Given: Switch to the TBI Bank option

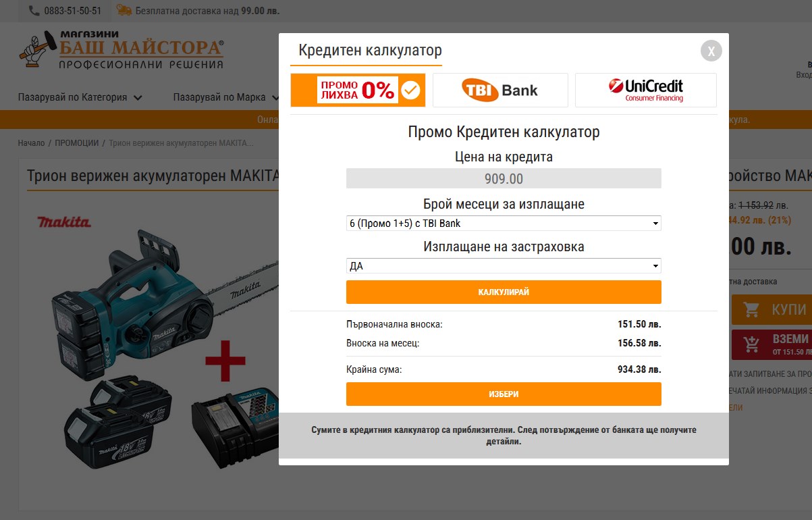Looking at the screenshot, I should pyautogui.click(x=500, y=90).
